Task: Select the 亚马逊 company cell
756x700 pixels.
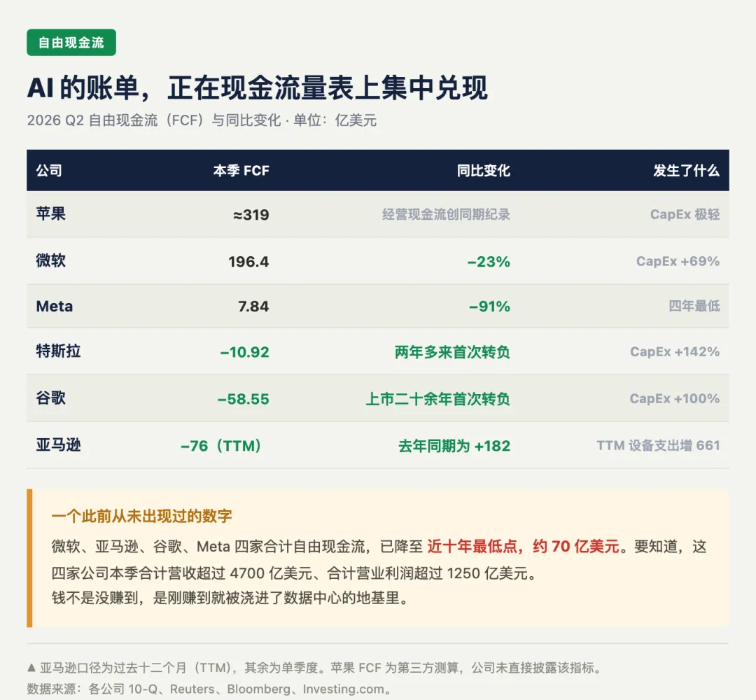Action: click(x=58, y=444)
